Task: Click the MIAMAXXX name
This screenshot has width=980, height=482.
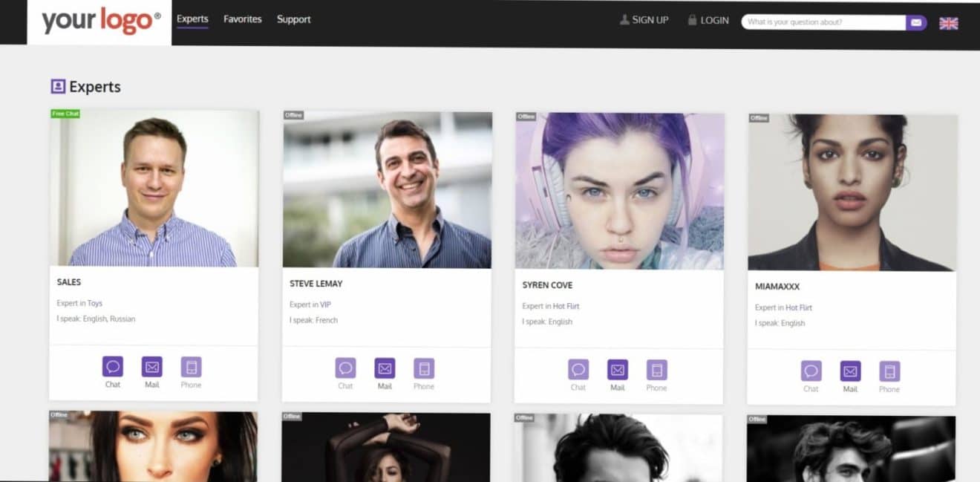Action: 777,287
